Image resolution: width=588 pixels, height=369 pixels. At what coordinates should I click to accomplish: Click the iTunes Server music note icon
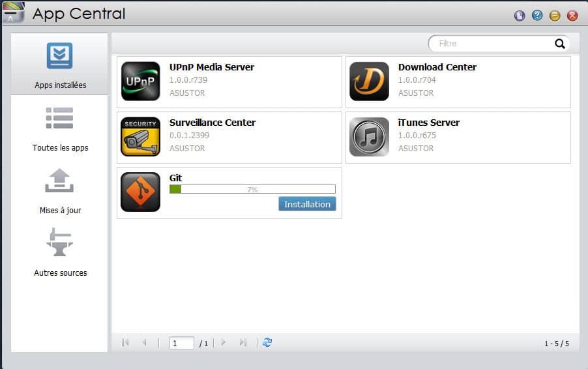(370, 136)
